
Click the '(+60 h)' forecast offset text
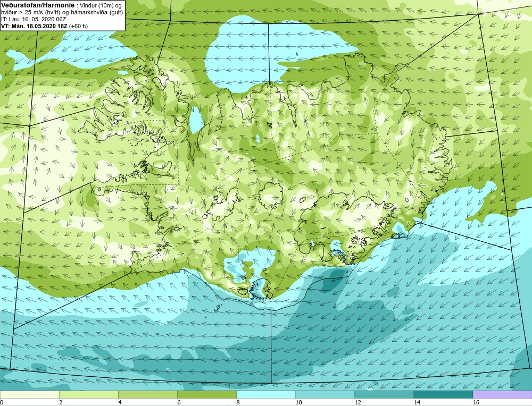(x=78, y=26)
